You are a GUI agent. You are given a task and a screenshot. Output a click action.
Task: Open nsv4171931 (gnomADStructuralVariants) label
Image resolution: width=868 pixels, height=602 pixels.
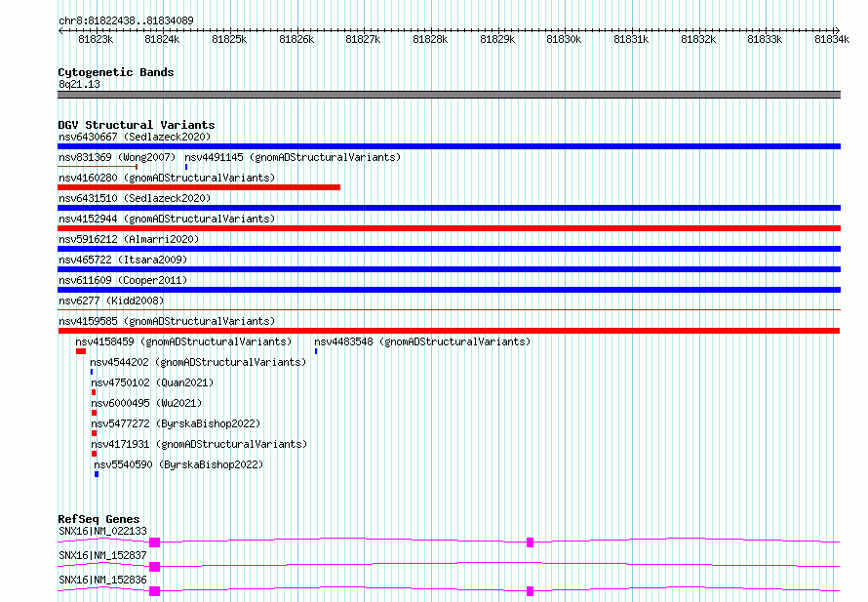(x=199, y=444)
